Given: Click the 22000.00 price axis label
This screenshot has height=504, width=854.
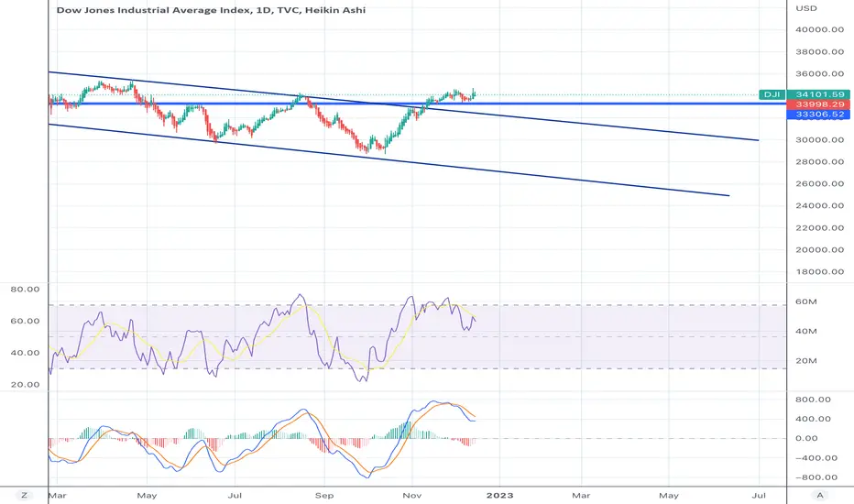Looking at the screenshot, I should [x=820, y=228].
